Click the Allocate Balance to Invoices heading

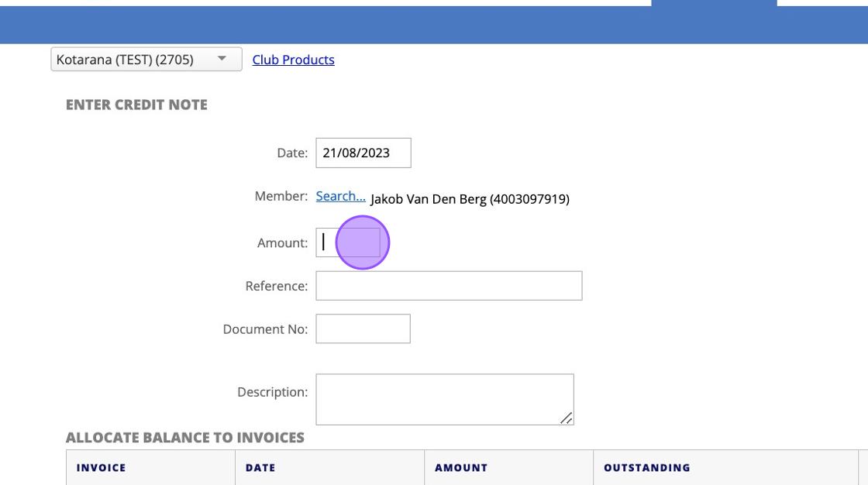coord(185,438)
